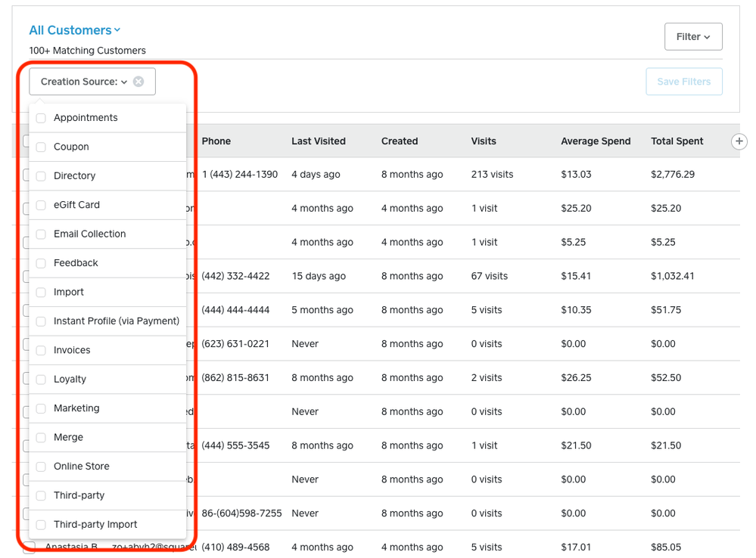Tick the eGift Card checkbox
Screen dimensions: 756x558
pyautogui.click(x=41, y=205)
